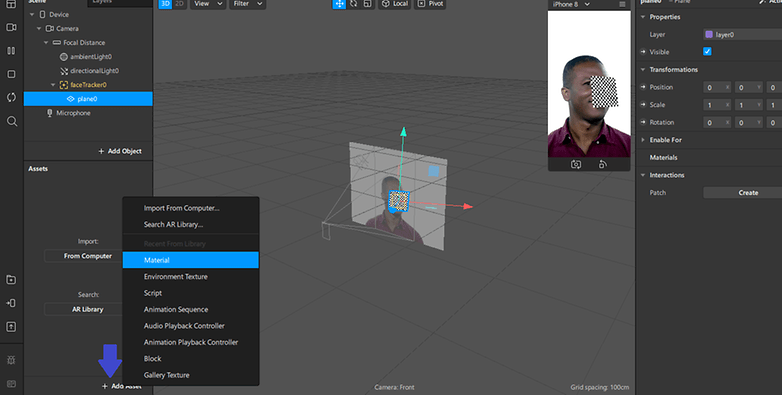Choose Script from the asset menu
The height and width of the screenshot is (395, 782).
click(x=191, y=293)
